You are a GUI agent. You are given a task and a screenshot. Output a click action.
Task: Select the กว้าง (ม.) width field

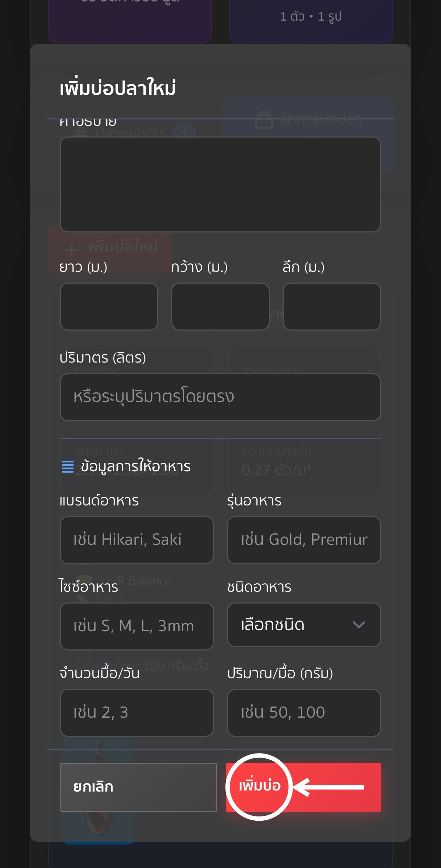coord(220,306)
